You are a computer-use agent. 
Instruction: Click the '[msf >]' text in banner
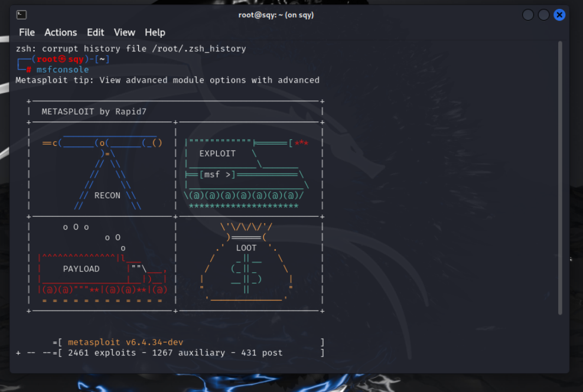coord(217,174)
